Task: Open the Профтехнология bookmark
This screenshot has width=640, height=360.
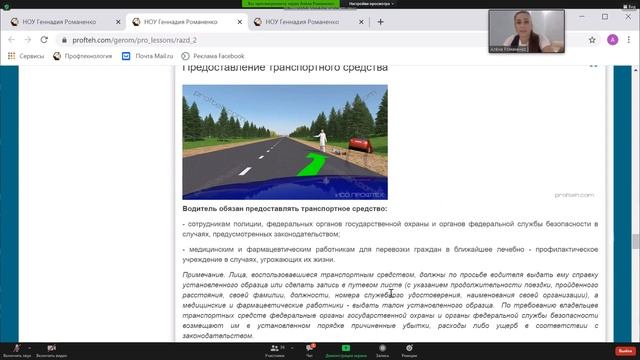Action: pyautogui.click(x=82, y=56)
